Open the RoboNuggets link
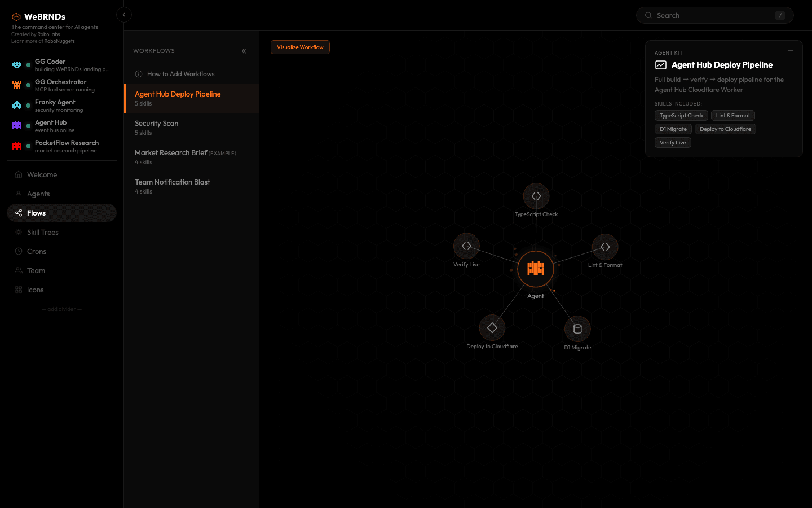The height and width of the screenshot is (508, 812). [x=59, y=41]
